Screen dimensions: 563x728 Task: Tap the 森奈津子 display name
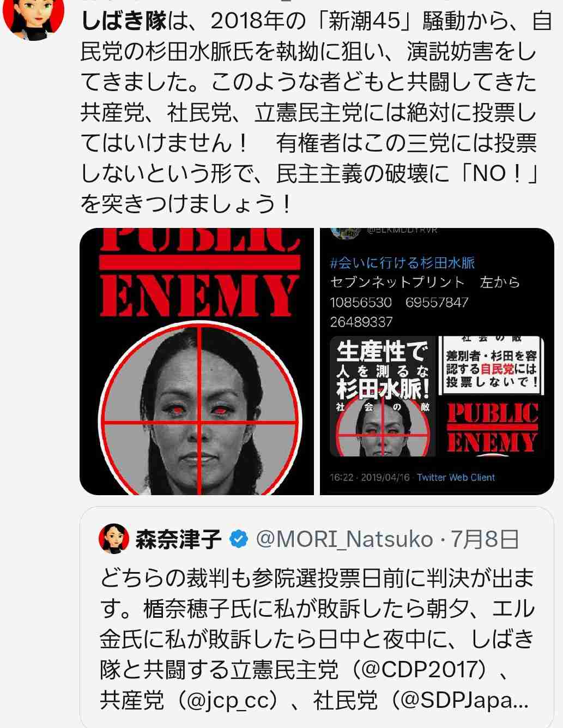point(178,539)
